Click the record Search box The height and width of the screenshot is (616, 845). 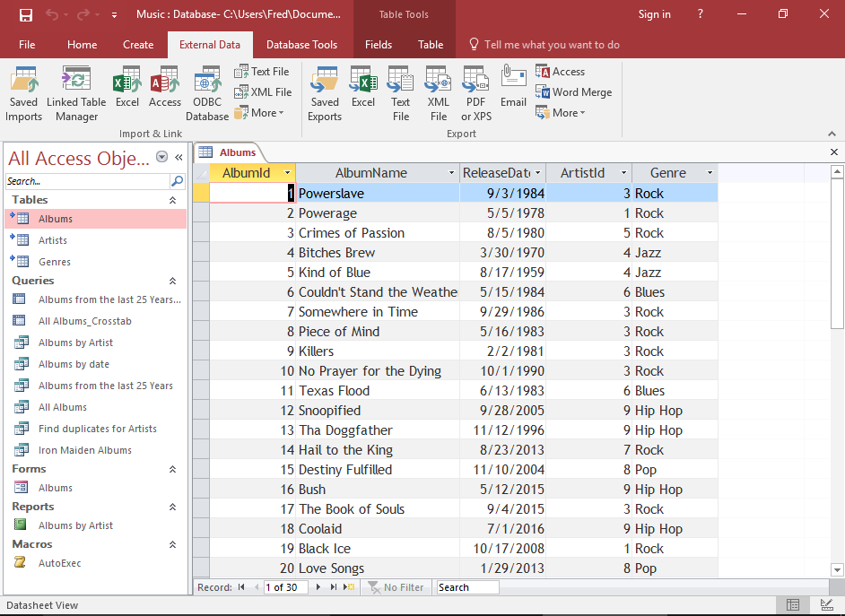click(467, 587)
